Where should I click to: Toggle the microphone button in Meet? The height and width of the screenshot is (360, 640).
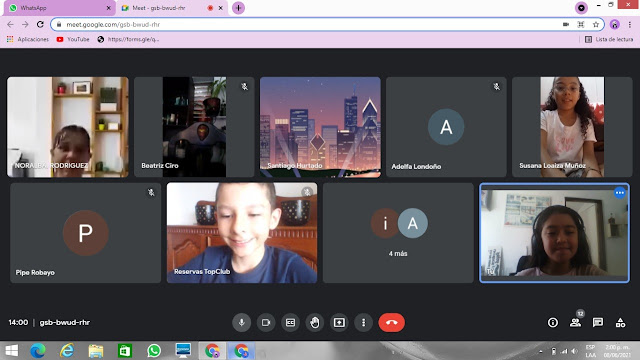(x=242, y=322)
